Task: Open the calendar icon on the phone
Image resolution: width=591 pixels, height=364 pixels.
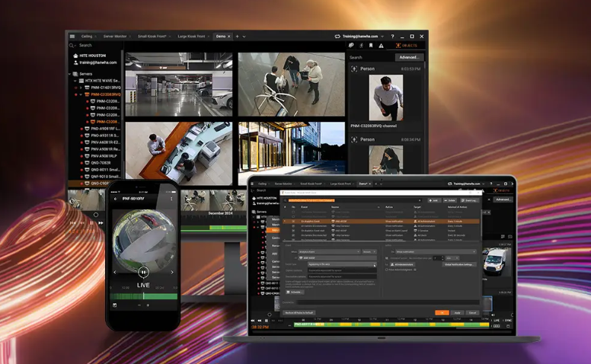Action: (x=114, y=305)
